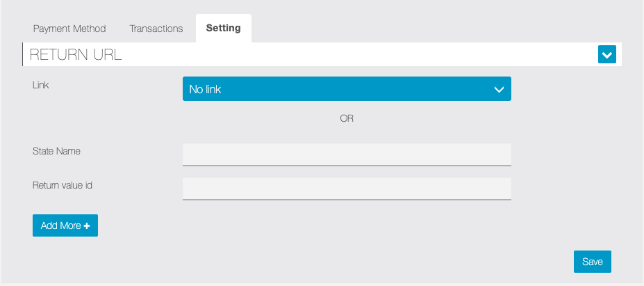The width and height of the screenshot is (644, 286).
Task: Collapse the RETURN URL section chevron
Action: [607, 54]
